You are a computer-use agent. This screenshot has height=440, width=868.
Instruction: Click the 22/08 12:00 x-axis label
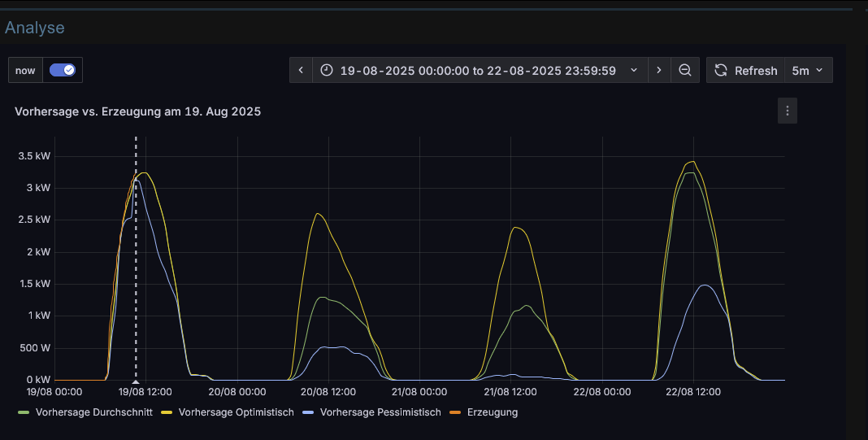click(693, 392)
